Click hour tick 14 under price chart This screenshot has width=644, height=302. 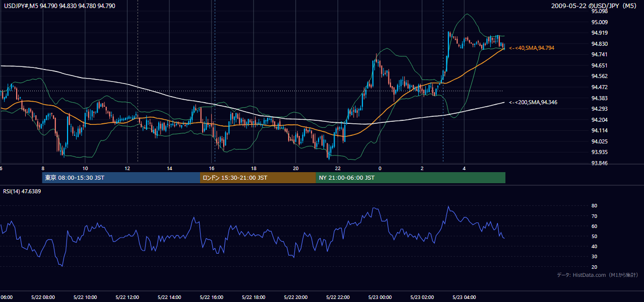point(169,169)
